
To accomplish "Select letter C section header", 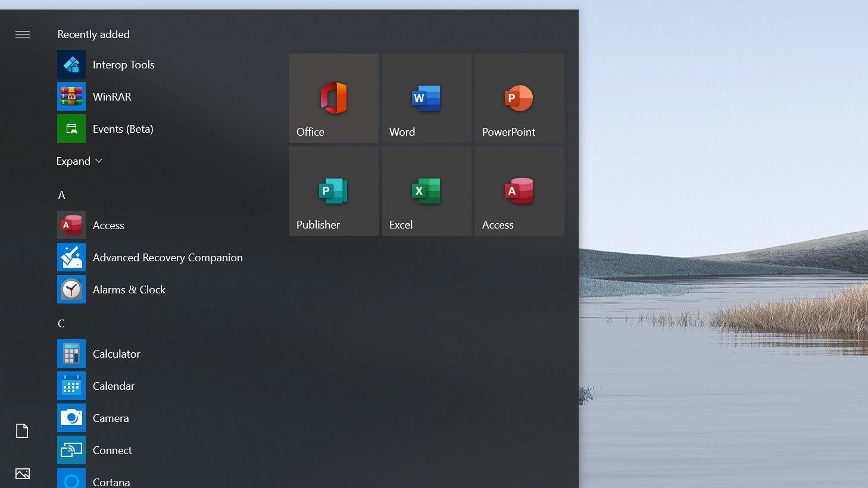I will (x=61, y=324).
